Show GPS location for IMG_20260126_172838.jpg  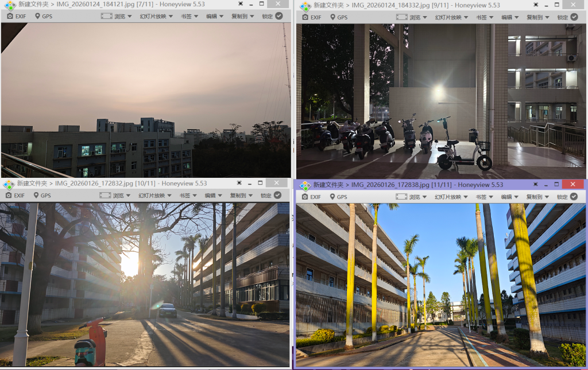point(336,197)
